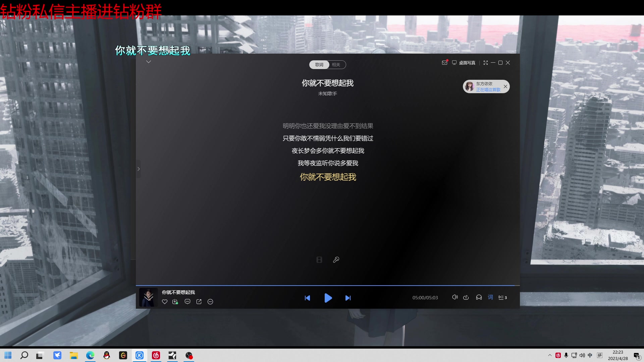Collapse the player with the top-left chevron
Image resolution: width=644 pixels, height=362 pixels.
coord(149,62)
